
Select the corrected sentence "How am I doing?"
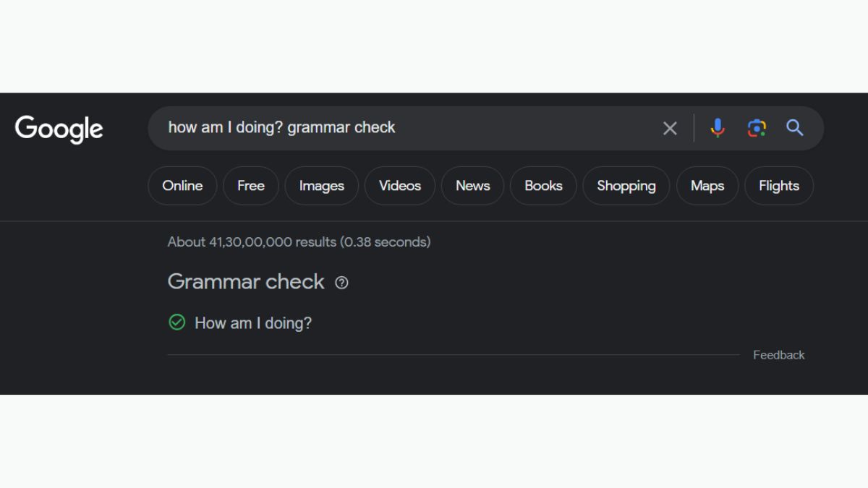pos(253,323)
